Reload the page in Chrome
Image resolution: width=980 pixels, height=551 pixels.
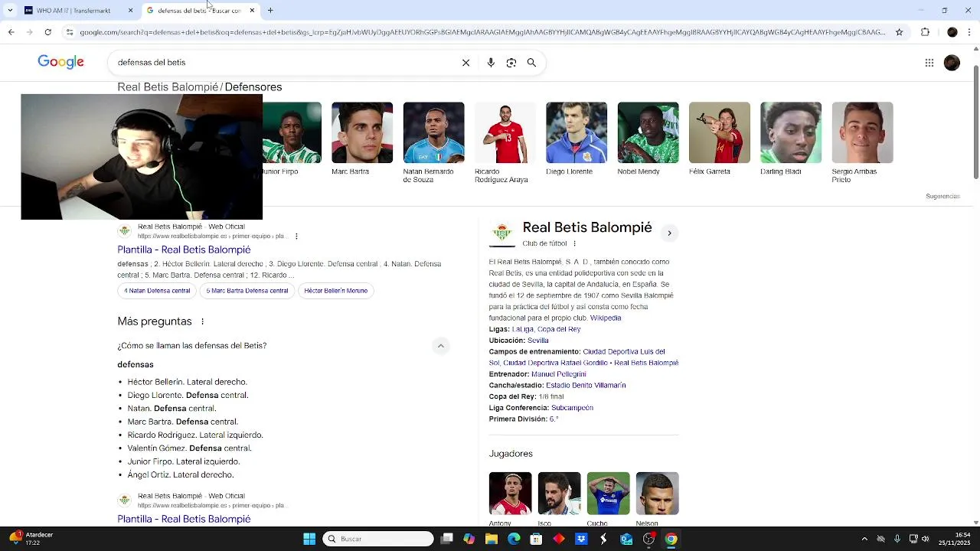point(48,32)
